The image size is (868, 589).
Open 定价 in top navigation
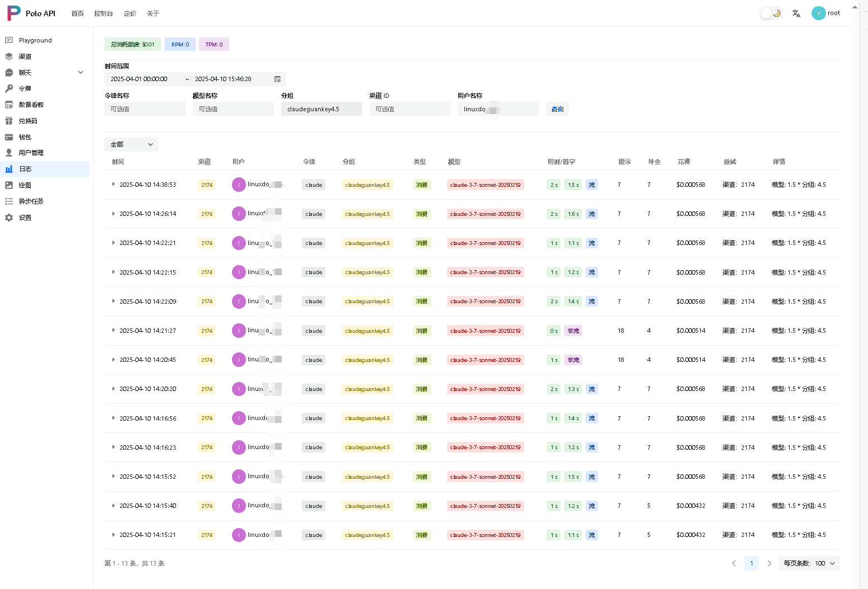point(130,13)
